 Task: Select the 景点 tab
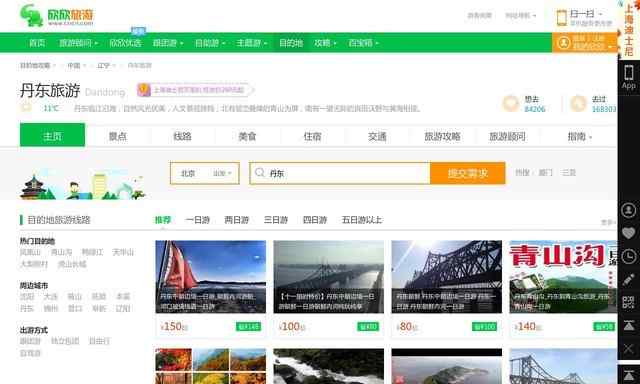point(118,136)
